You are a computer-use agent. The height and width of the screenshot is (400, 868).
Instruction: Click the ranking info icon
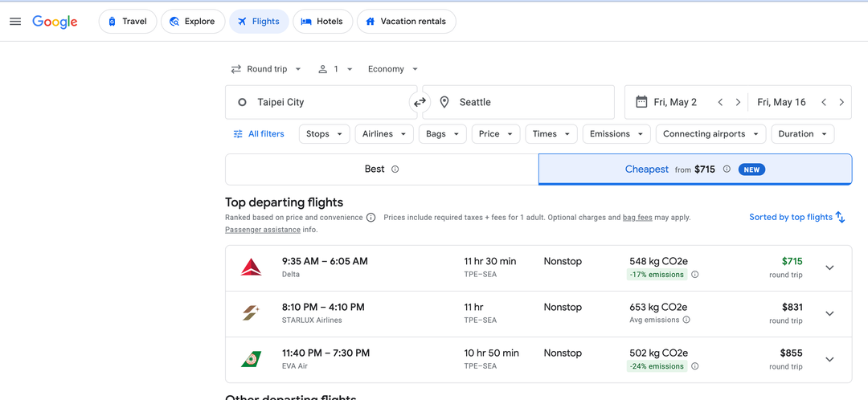[371, 218]
